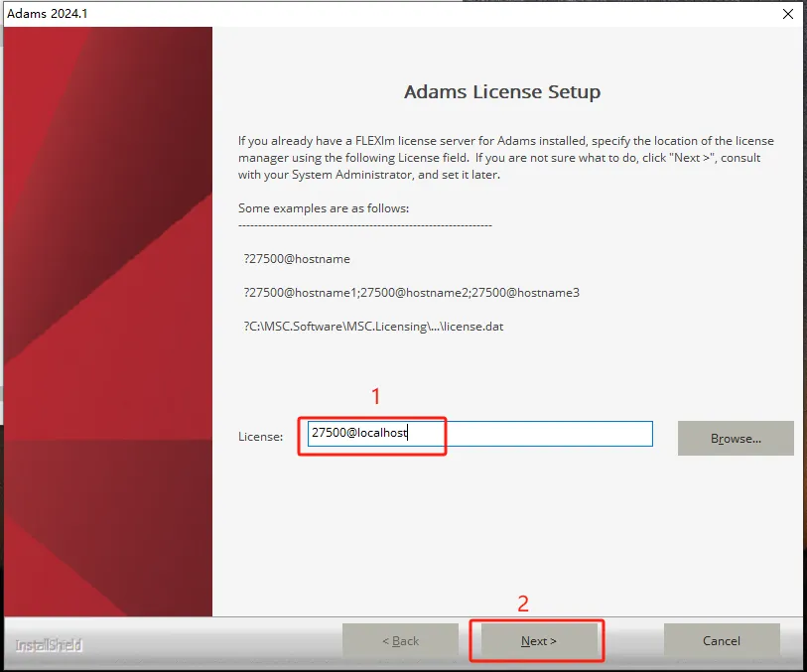Click the 'License:' field label
Image resolution: width=807 pixels, height=672 pixels.
pyautogui.click(x=260, y=437)
